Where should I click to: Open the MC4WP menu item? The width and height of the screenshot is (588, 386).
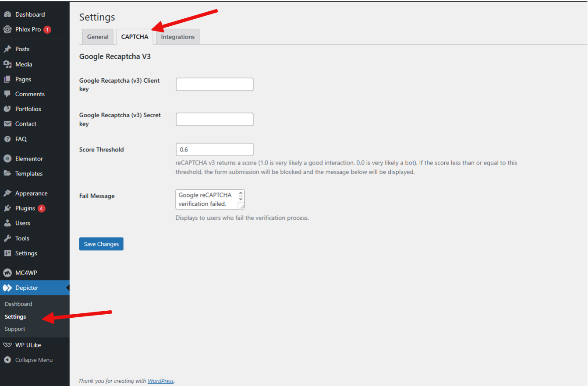tap(26, 273)
